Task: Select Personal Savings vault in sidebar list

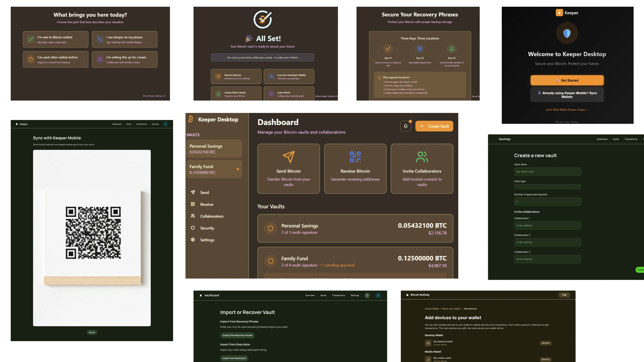Action: click(214, 149)
